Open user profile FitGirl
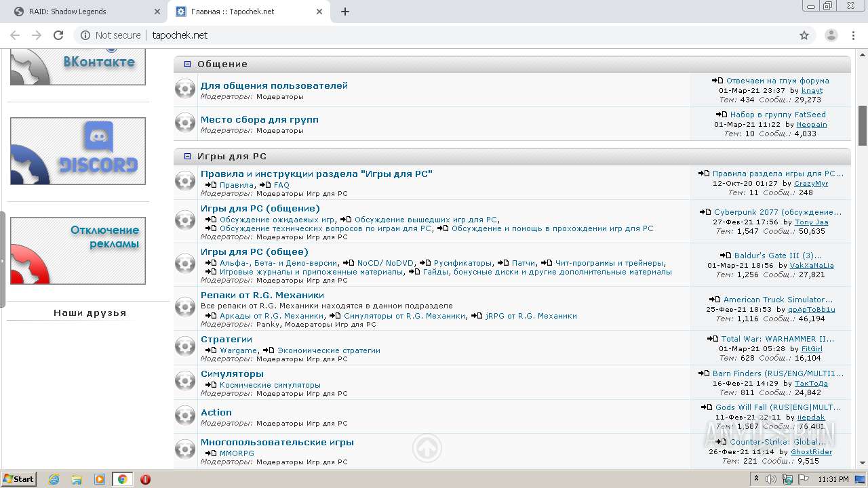This screenshot has height=488, width=868. pyautogui.click(x=812, y=349)
